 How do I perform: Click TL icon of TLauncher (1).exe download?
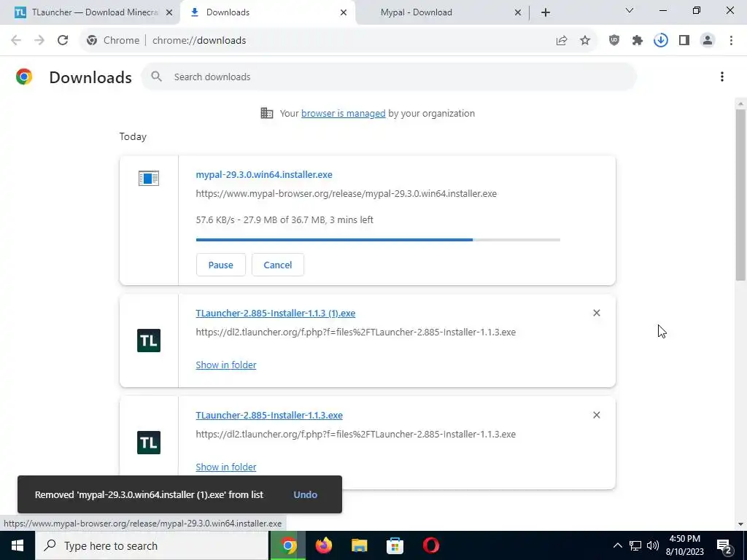pos(149,341)
